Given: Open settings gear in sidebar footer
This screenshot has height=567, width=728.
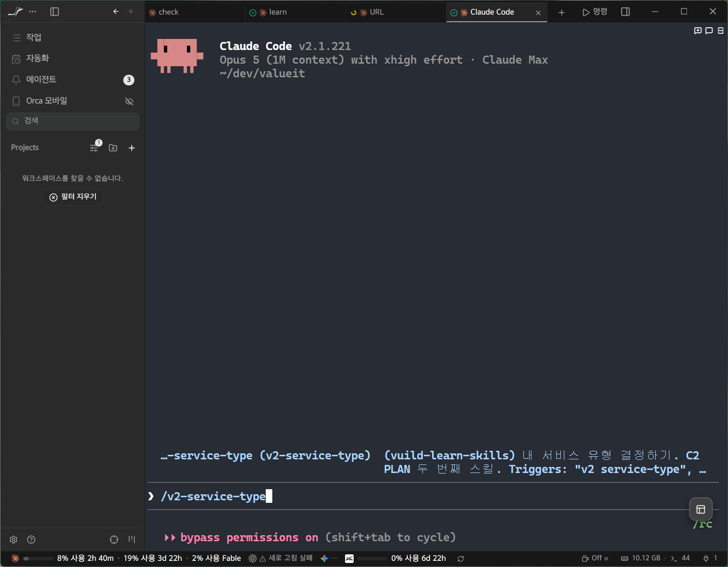Looking at the screenshot, I should [x=14, y=540].
